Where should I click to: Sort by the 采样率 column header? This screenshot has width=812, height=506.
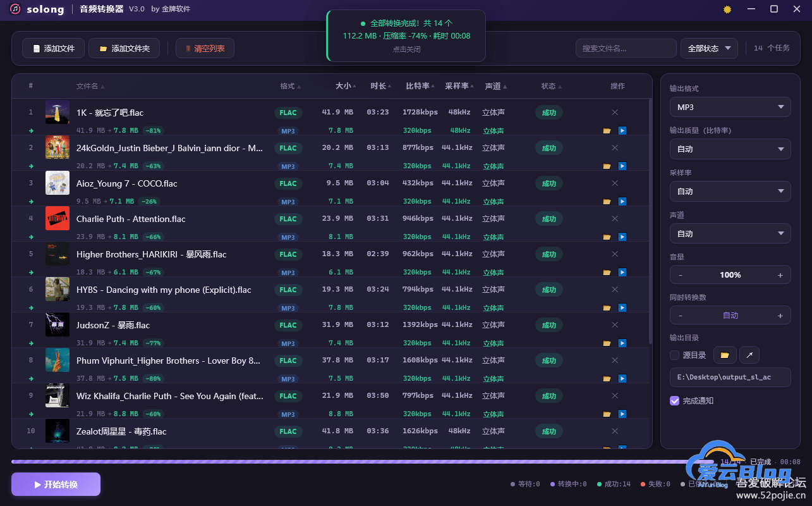[x=459, y=87]
